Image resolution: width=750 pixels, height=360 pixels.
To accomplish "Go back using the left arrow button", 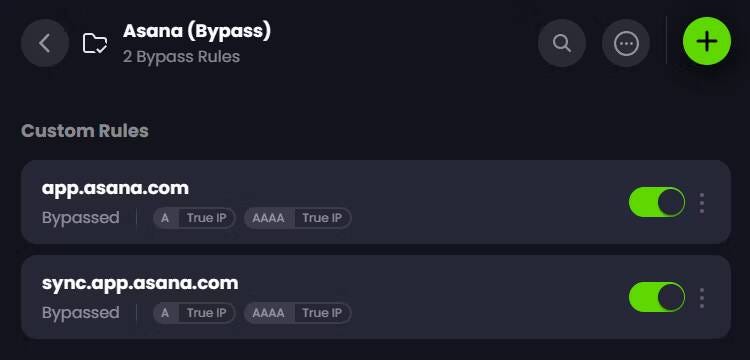I will pyautogui.click(x=45, y=43).
